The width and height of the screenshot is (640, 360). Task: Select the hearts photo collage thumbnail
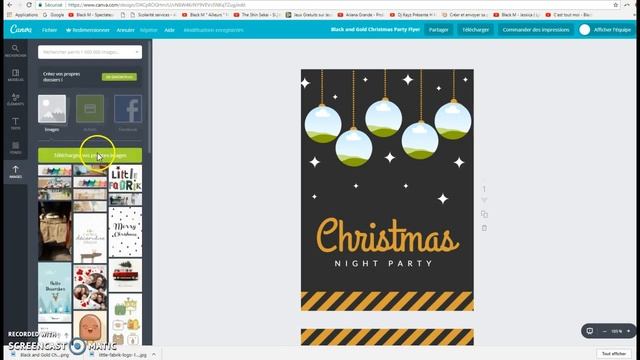(90, 287)
